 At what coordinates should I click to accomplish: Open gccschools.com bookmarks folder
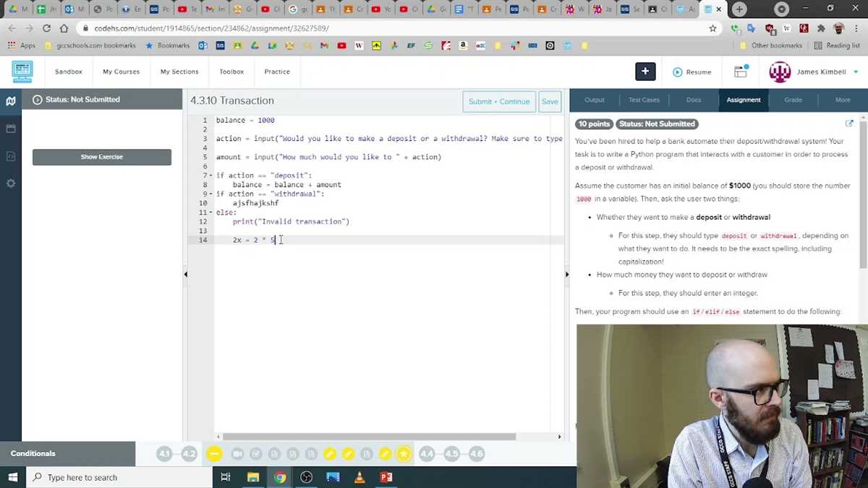coord(90,46)
